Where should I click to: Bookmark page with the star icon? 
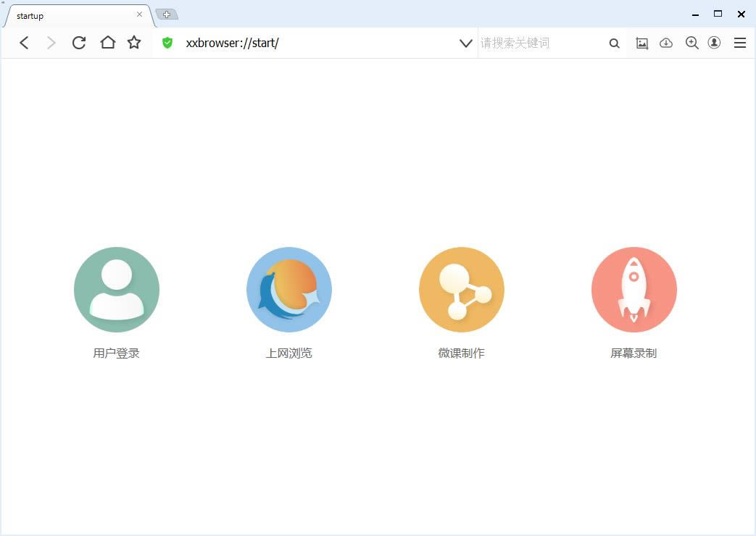tap(134, 43)
